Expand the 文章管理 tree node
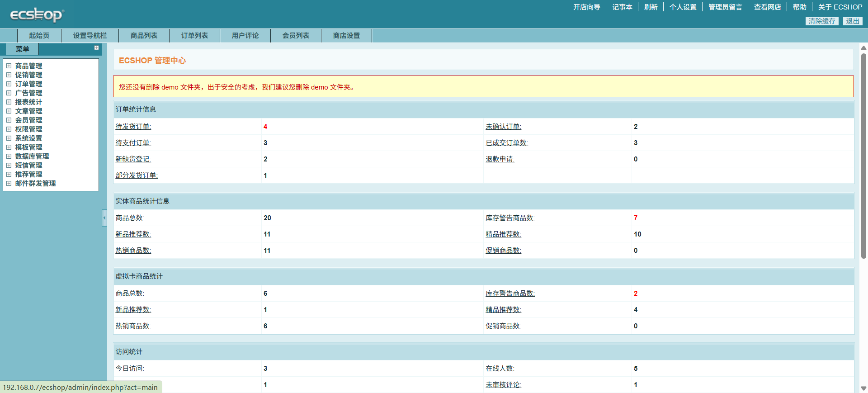 click(9, 111)
